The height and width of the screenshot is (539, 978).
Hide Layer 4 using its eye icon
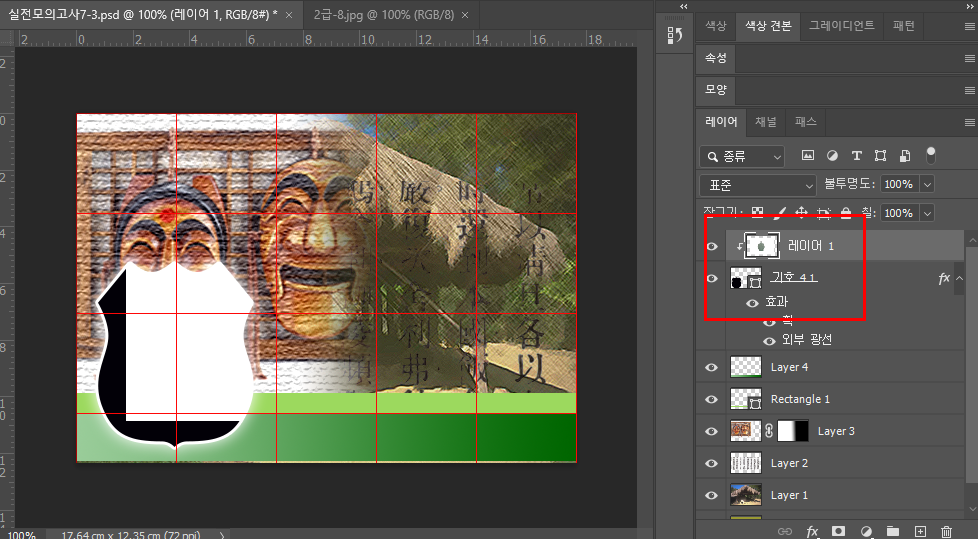712,367
